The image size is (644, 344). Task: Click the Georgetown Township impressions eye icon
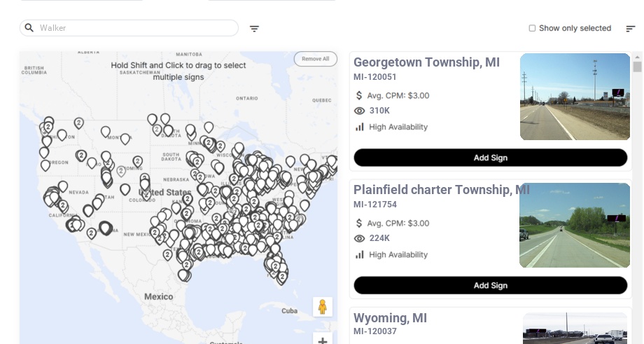[360, 111]
